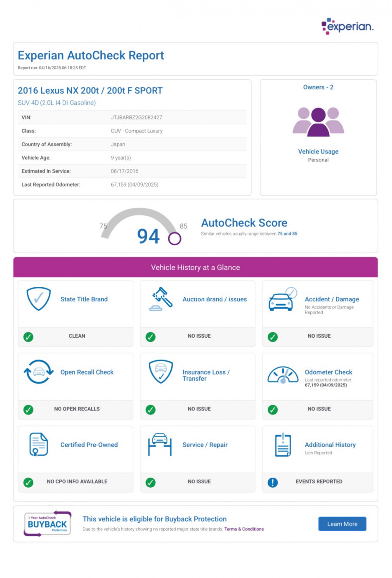
Task: Click the Certified Pre-Owned heading
Action: pyautogui.click(x=89, y=445)
